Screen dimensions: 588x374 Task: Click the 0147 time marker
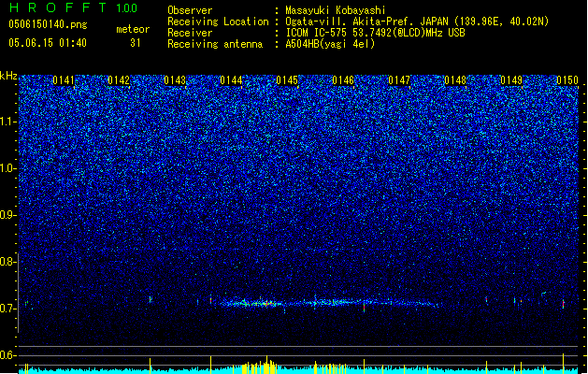(x=399, y=80)
